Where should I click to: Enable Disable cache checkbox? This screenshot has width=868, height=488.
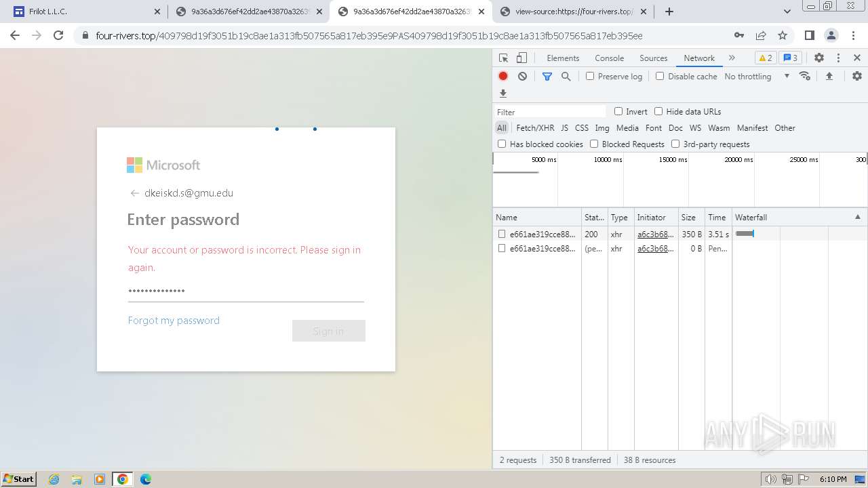pos(660,77)
